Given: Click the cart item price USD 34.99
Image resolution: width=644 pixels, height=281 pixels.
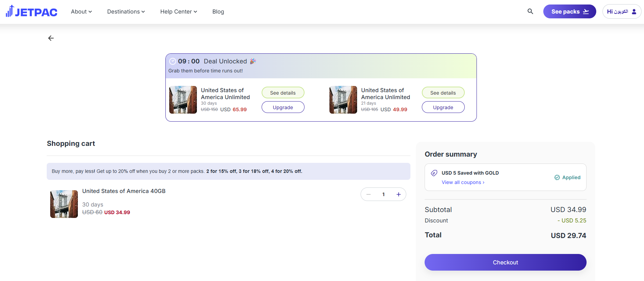Looking at the screenshot, I should tap(117, 212).
